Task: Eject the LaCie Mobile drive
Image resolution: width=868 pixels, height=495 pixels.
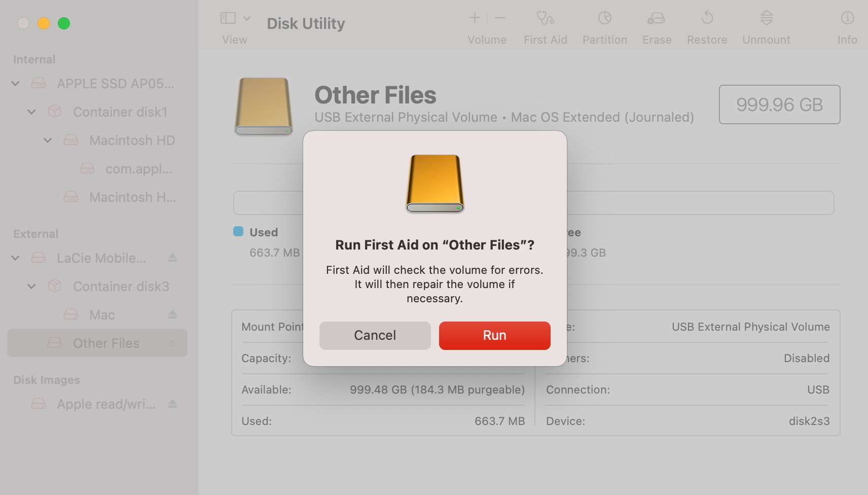Action: 172,258
